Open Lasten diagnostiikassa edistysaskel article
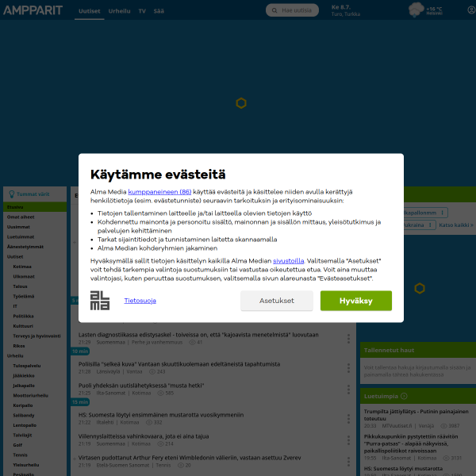This screenshot has height=476, width=476. [198, 335]
